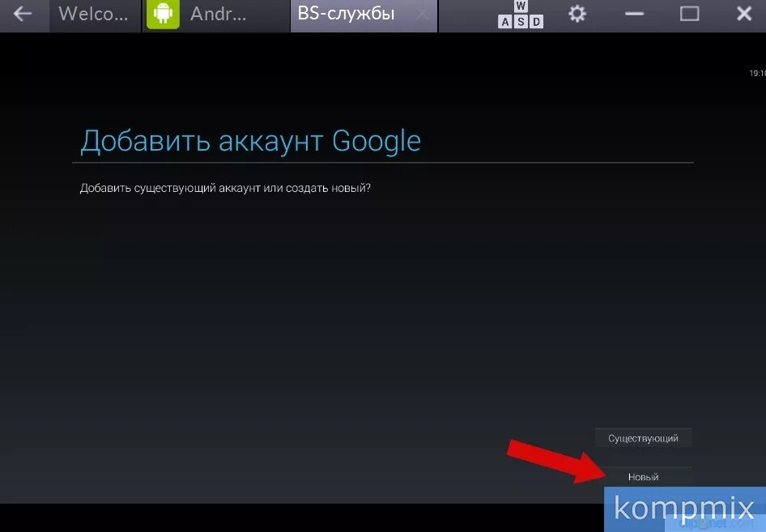Click the green Android robot icon
Screen dimensions: 766x532
coord(164,14)
